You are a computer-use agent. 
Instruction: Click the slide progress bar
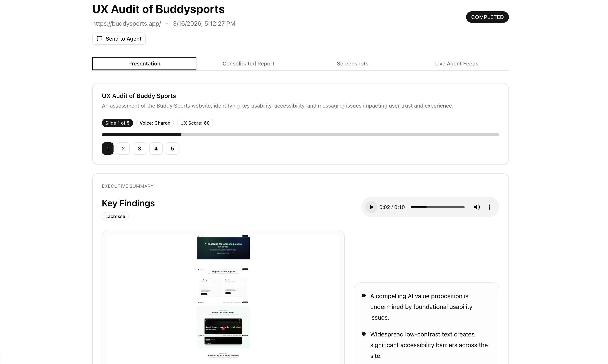point(300,135)
